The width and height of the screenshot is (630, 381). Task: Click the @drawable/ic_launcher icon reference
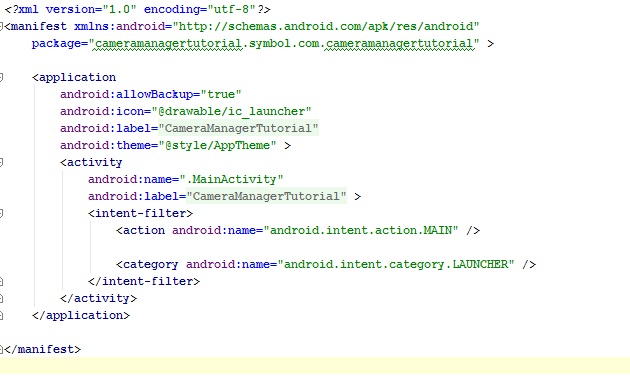231,111
